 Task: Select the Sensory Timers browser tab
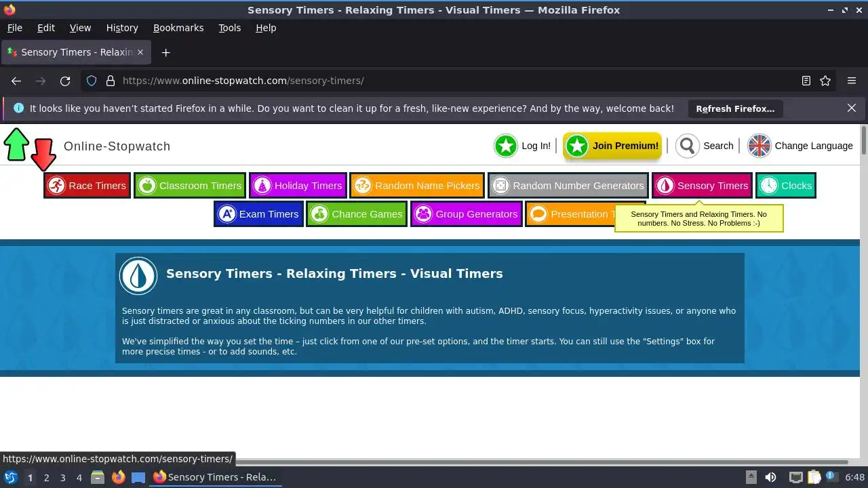[x=75, y=52]
